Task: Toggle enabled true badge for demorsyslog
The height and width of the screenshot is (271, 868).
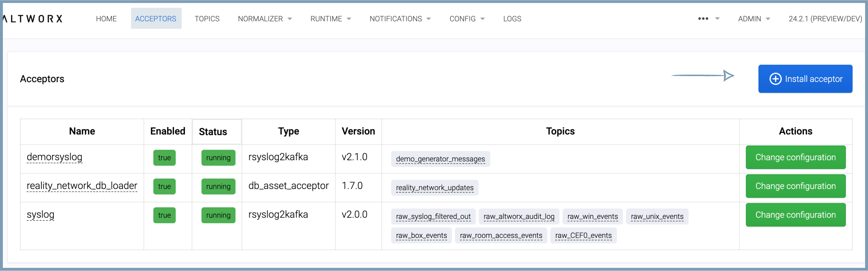Action: pyautogui.click(x=164, y=158)
